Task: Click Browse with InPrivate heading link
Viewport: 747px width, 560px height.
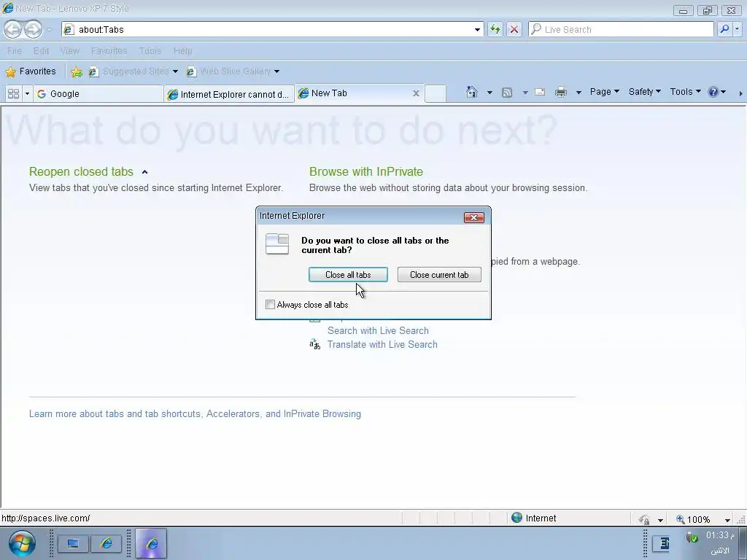Action: coord(366,171)
